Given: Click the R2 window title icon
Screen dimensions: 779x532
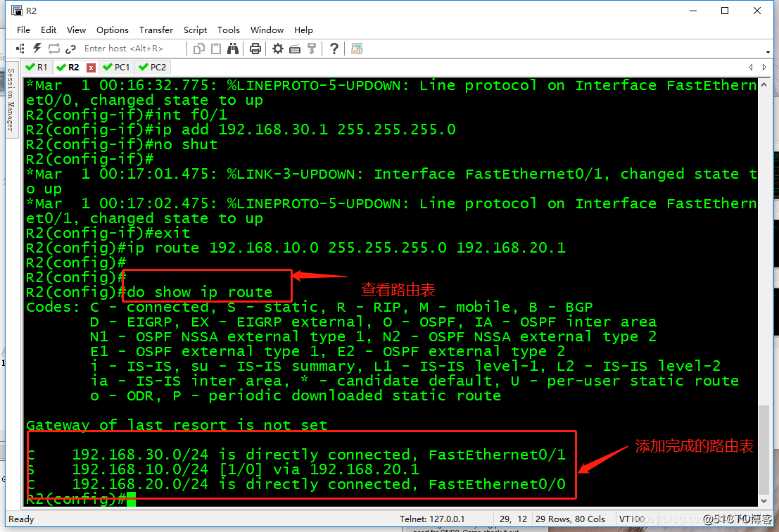Looking at the screenshot, I should tap(16, 11).
